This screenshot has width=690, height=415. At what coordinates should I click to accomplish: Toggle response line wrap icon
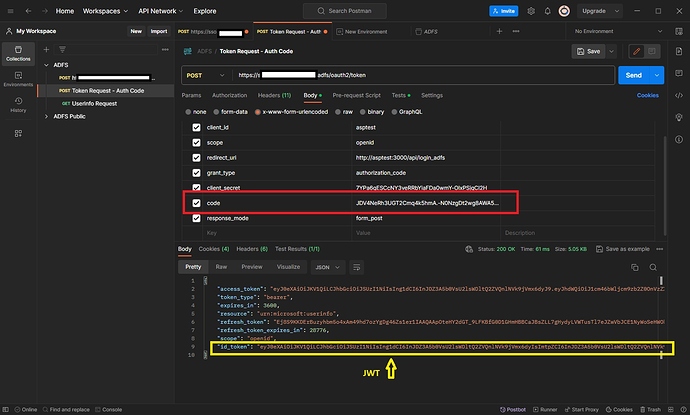[356, 267]
